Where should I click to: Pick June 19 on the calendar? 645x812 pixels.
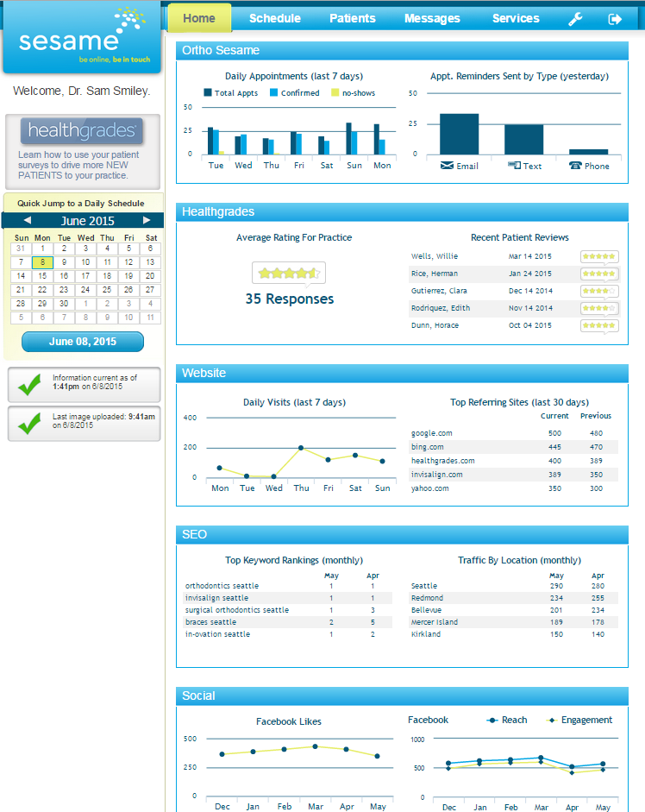tap(128, 276)
